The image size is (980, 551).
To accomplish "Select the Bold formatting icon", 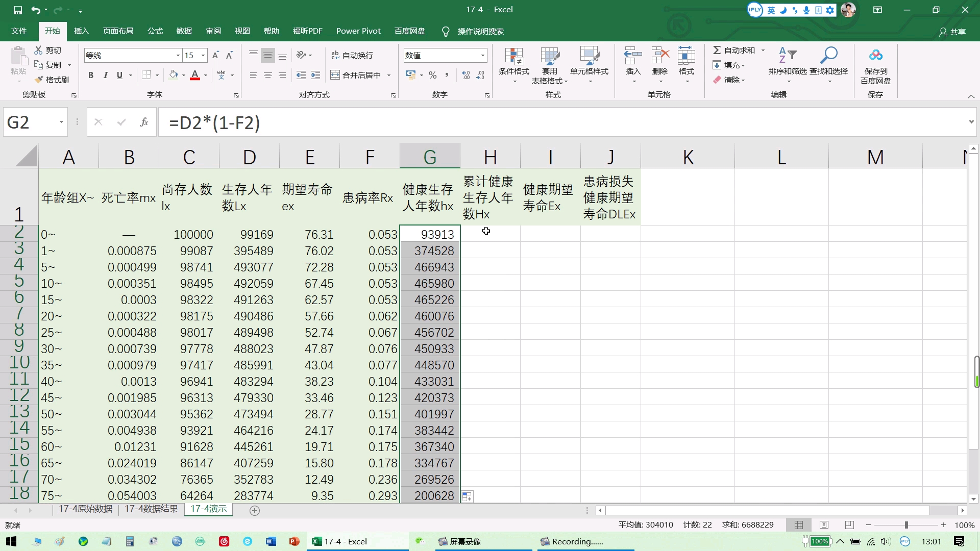I will click(x=91, y=75).
